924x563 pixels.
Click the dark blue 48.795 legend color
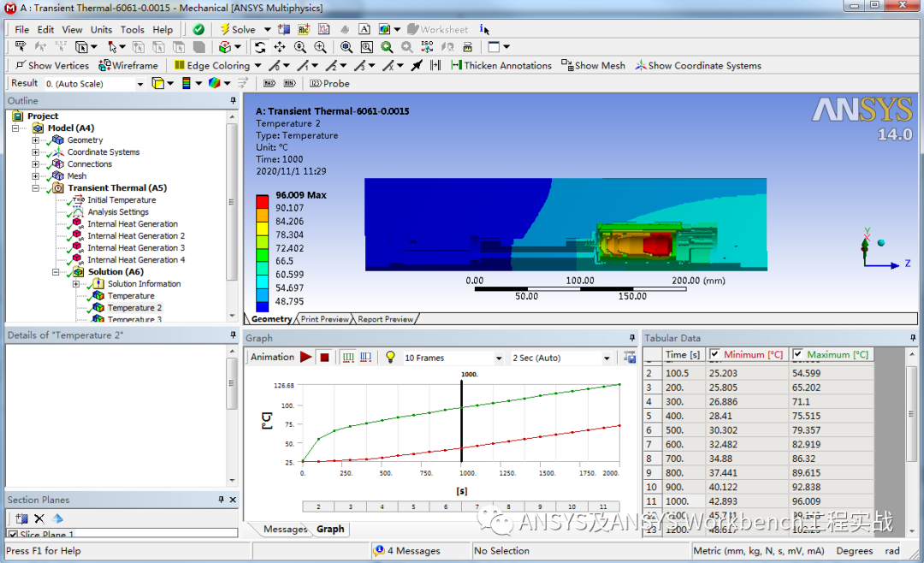click(263, 307)
